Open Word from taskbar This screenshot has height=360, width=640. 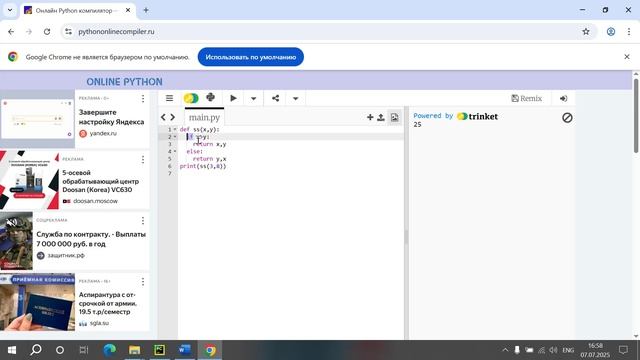184,350
